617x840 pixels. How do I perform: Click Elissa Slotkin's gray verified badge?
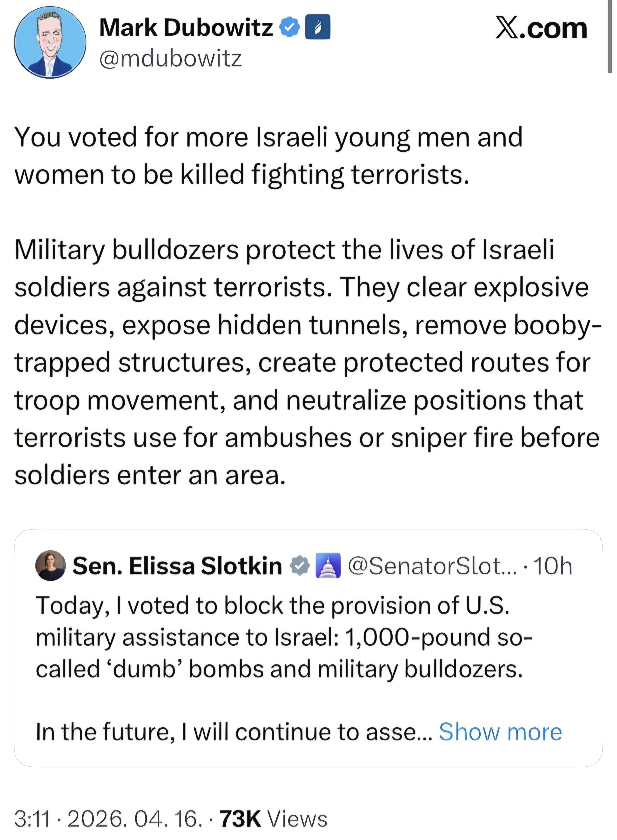[x=301, y=565]
